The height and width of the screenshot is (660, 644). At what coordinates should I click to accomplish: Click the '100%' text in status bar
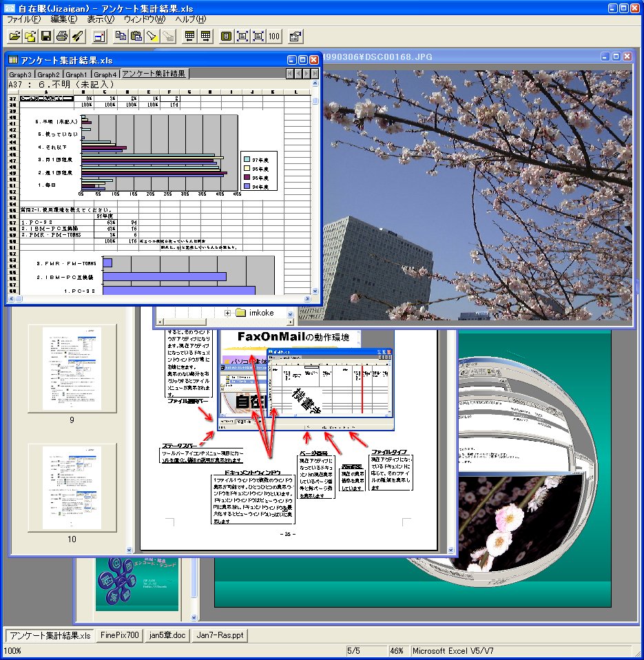tap(12, 651)
